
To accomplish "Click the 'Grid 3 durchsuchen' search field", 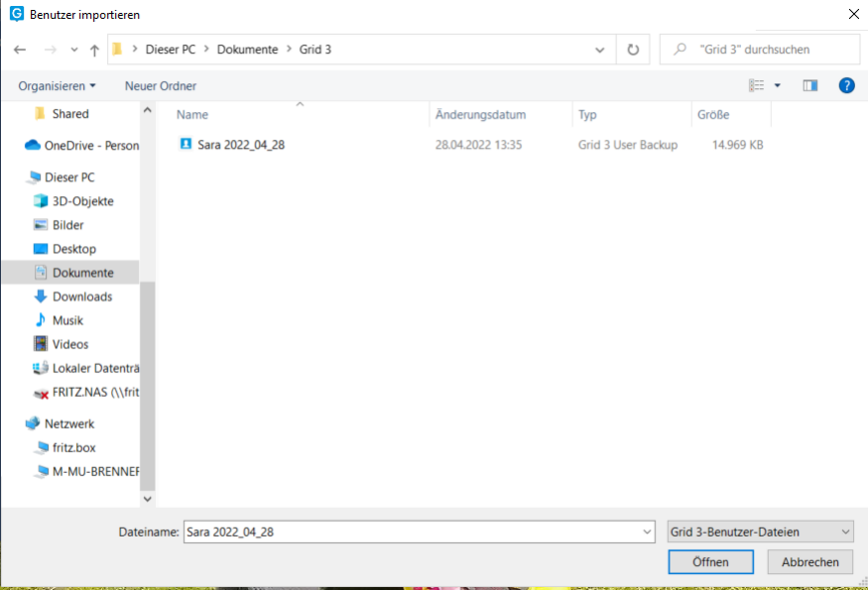I will [x=760, y=50].
